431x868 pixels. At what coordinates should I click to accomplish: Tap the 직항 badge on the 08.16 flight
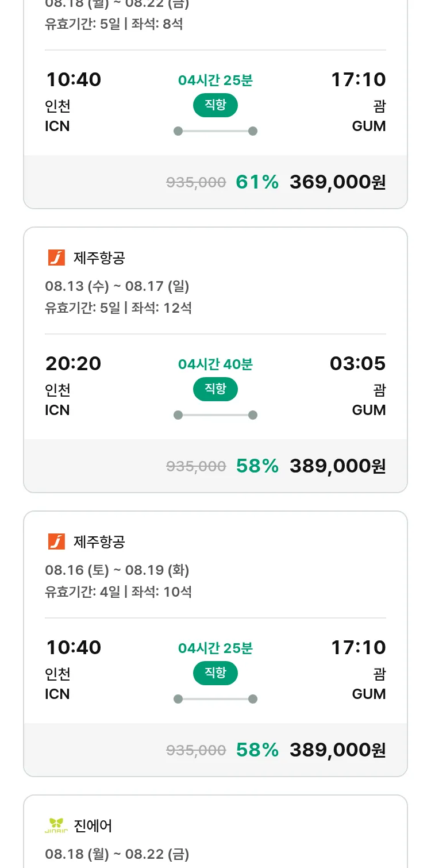tap(215, 673)
